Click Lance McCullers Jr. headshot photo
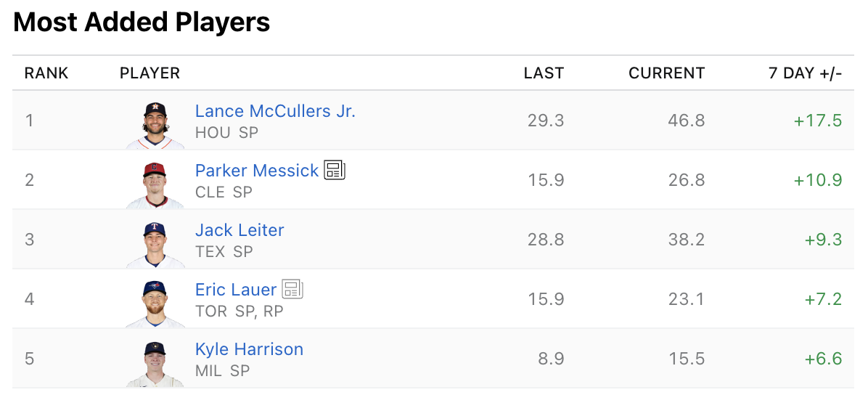The image size is (868, 395). (155, 123)
